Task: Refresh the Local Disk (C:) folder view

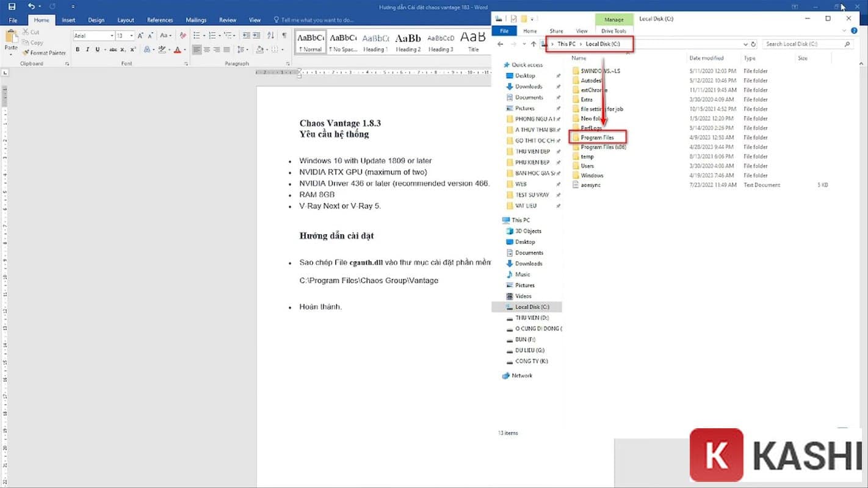Action: tap(753, 44)
